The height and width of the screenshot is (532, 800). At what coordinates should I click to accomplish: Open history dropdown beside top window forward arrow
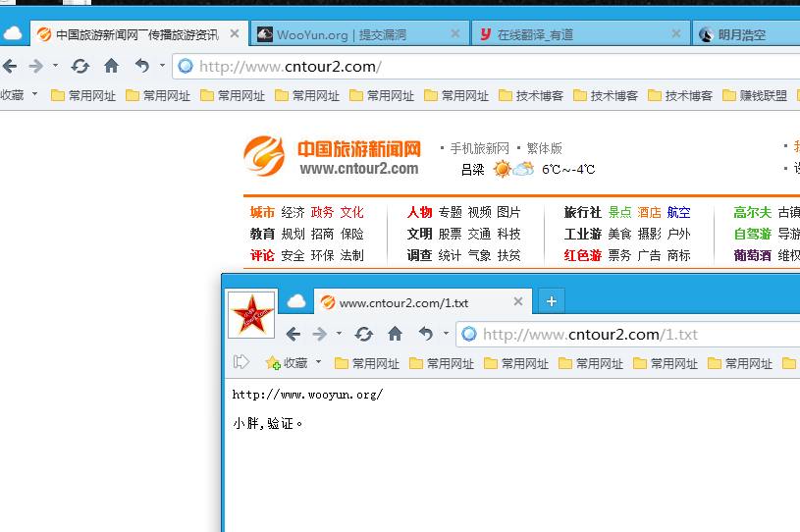(x=55, y=66)
